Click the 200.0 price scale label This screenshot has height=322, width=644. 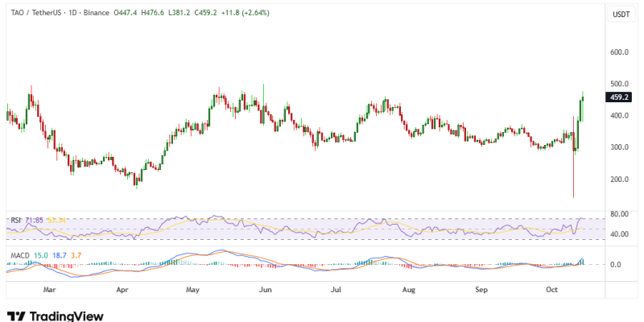620,179
